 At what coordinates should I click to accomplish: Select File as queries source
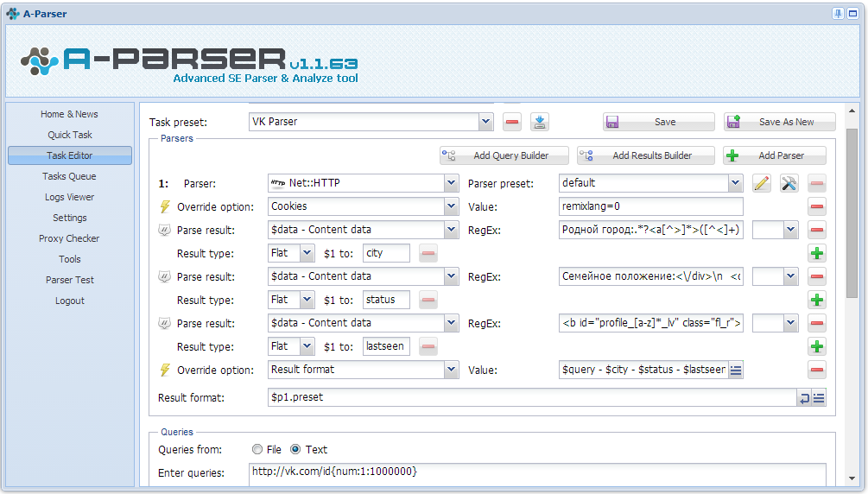click(x=257, y=449)
